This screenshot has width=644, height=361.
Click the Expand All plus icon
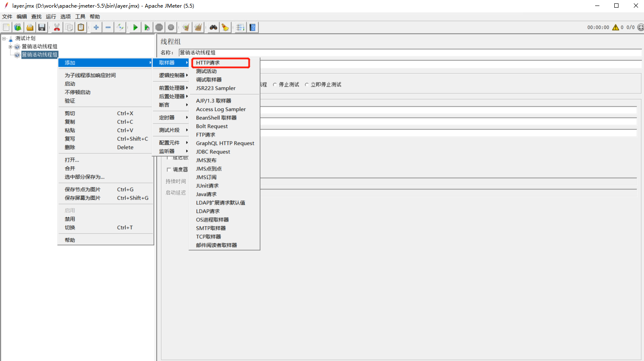96,27
